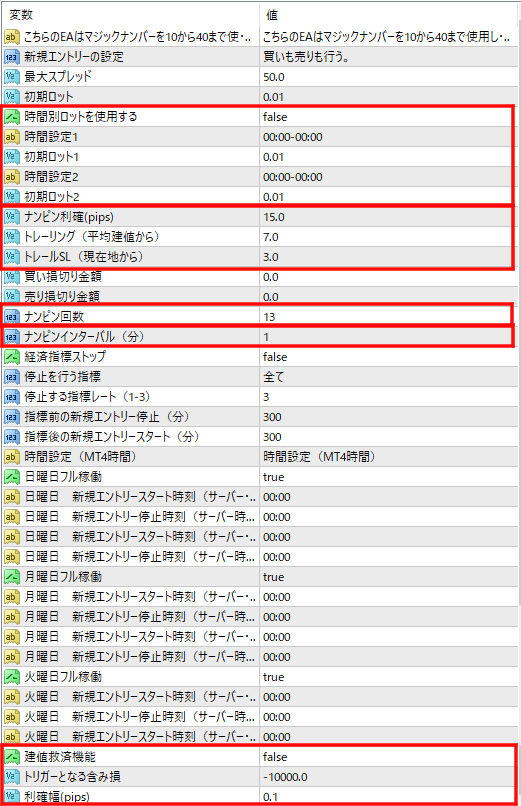Click the integer icon beside 新規エントリーの設定
The image size is (521, 806).
pyautogui.click(x=12, y=57)
